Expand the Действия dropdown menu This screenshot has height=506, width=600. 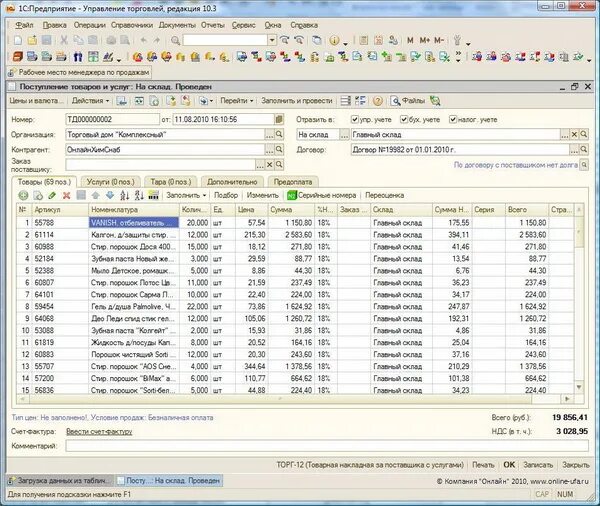click(90, 101)
